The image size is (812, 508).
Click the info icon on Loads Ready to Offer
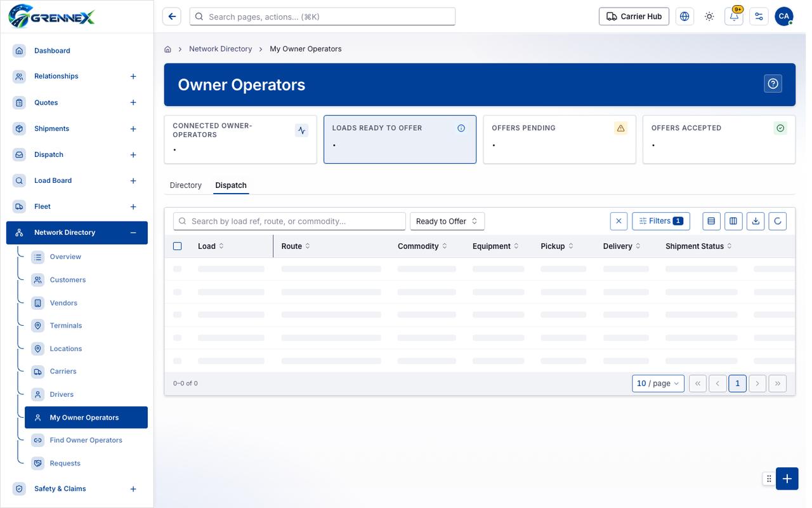(461, 128)
